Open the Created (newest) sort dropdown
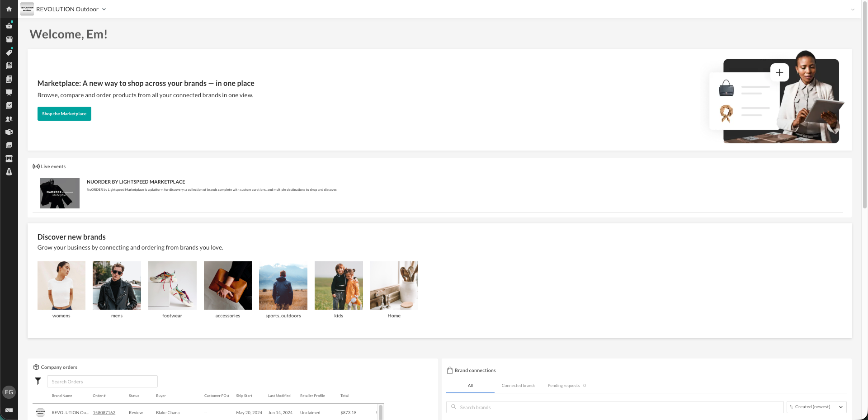Viewport: 868px width, 420px height. [816, 407]
